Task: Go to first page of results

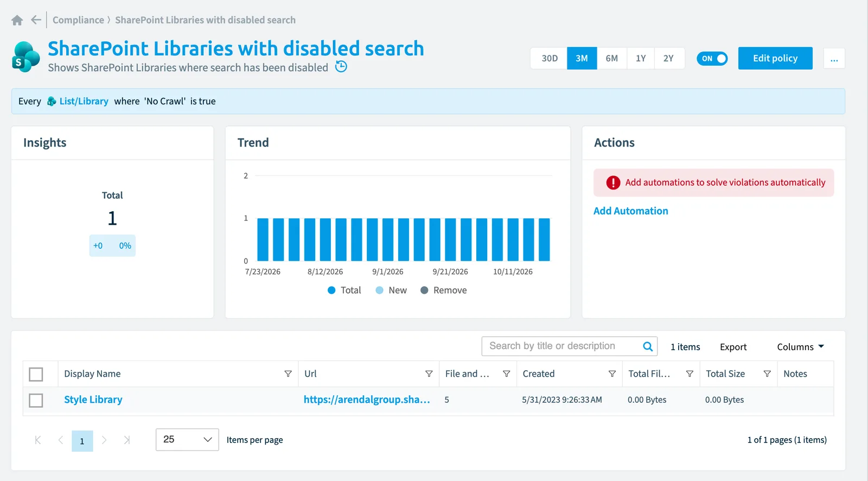Action: click(x=38, y=440)
